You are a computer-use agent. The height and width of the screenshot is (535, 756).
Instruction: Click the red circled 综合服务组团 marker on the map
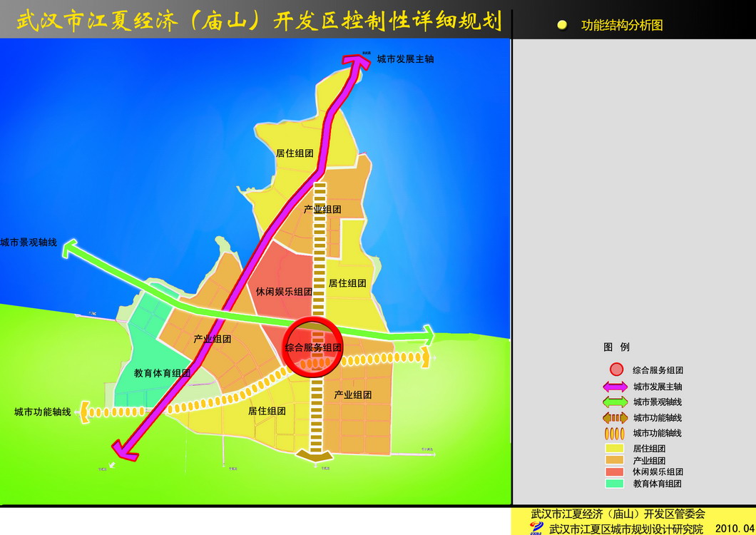coord(312,346)
